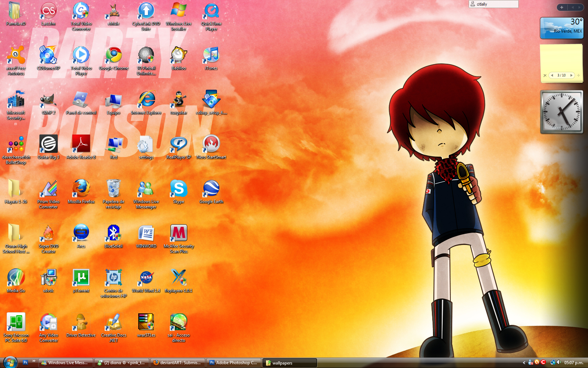The height and width of the screenshot is (368, 588).
Task: Launch Total Video Player icon
Action: (81, 60)
